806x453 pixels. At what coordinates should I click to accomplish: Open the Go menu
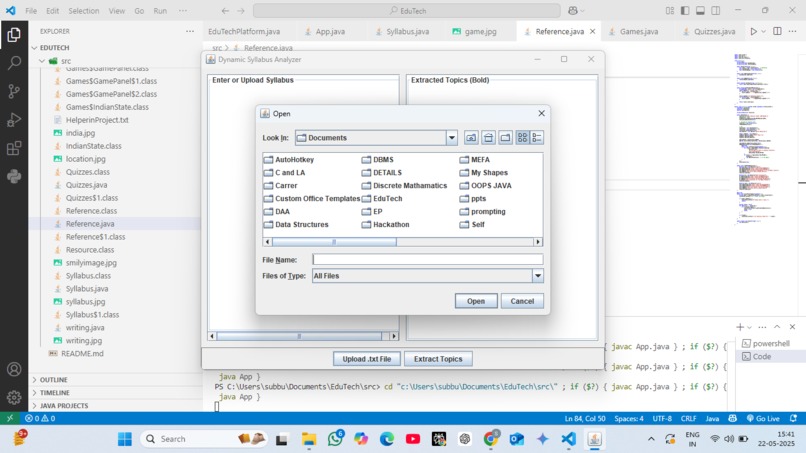[139, 10]
